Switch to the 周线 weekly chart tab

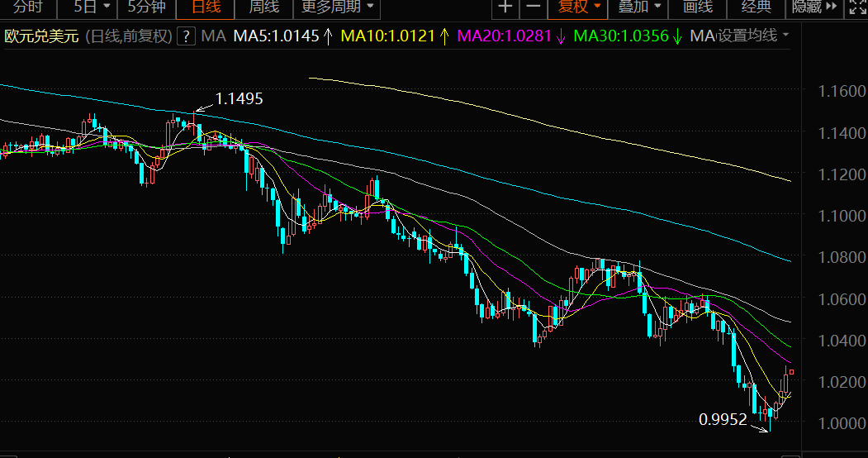click(x=264, y=7)
